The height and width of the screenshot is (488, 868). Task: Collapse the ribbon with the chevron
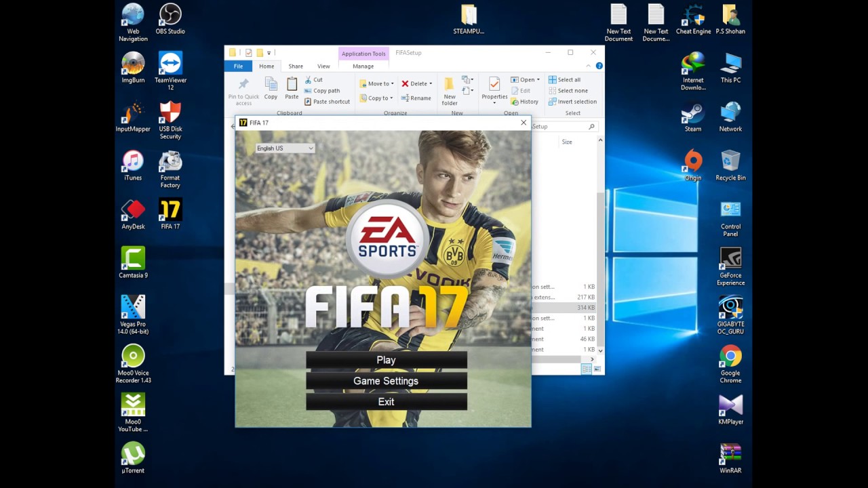point(589,66)
